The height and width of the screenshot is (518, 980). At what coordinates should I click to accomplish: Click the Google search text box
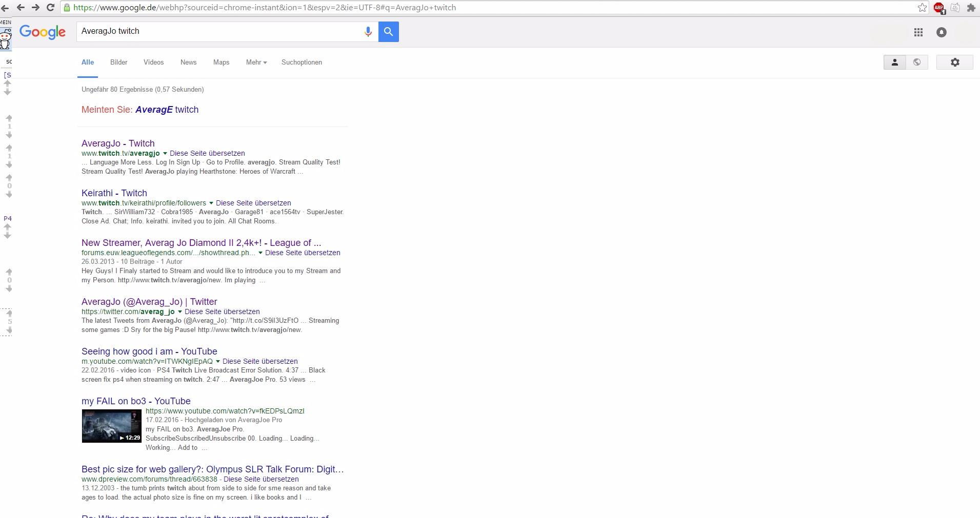(x=219, y=32)
